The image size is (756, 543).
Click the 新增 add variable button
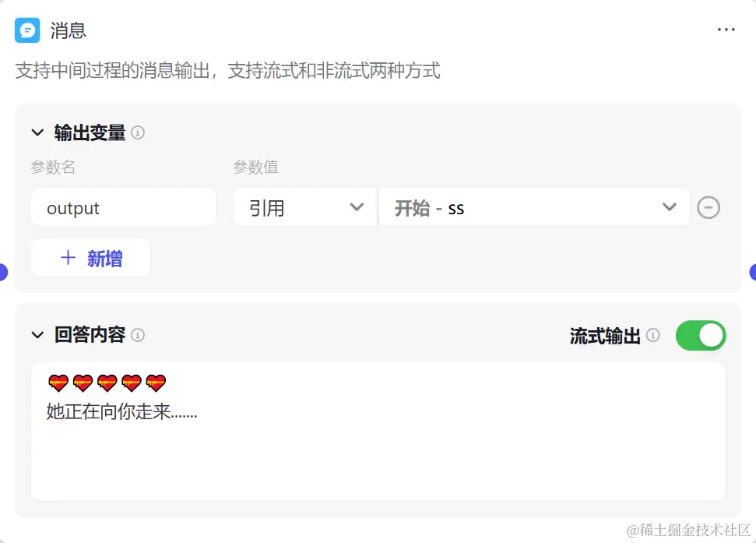point(91,258)
